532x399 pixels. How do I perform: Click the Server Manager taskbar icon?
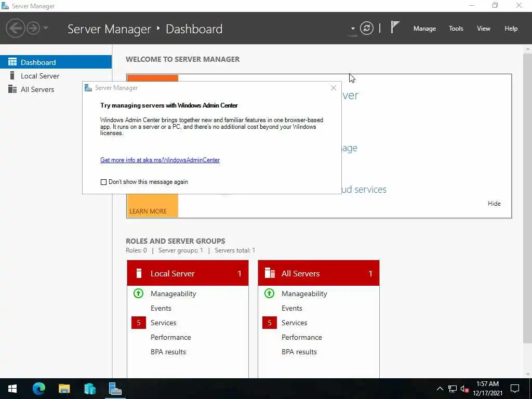[115, 389]
